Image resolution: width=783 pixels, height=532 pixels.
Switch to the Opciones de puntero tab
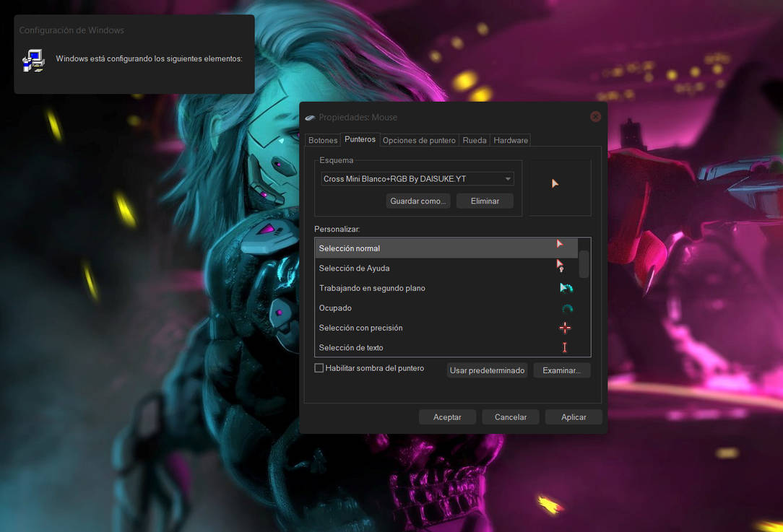pos(419,140)
